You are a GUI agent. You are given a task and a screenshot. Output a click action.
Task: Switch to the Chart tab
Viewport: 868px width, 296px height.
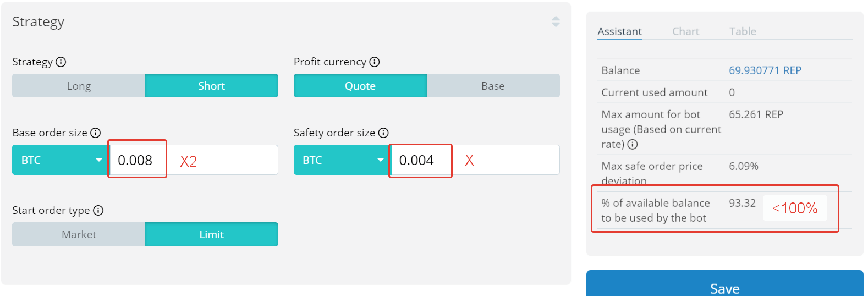pos(685,31)
